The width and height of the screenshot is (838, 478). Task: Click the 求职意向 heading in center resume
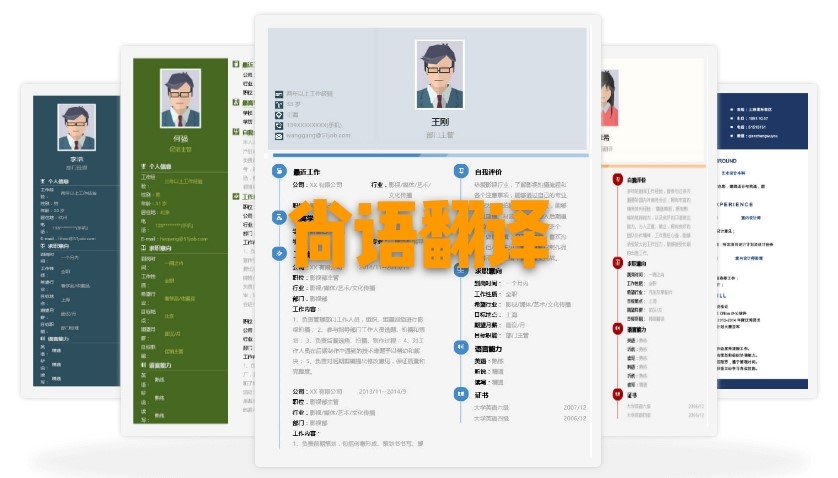tap(488, 271)
